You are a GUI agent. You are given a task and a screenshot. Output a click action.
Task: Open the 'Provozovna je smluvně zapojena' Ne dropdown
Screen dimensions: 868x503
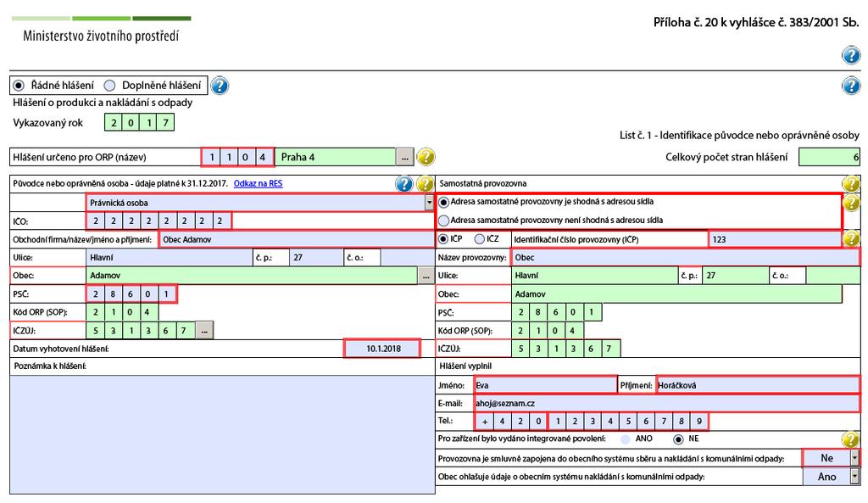click(x=854, y=458)
